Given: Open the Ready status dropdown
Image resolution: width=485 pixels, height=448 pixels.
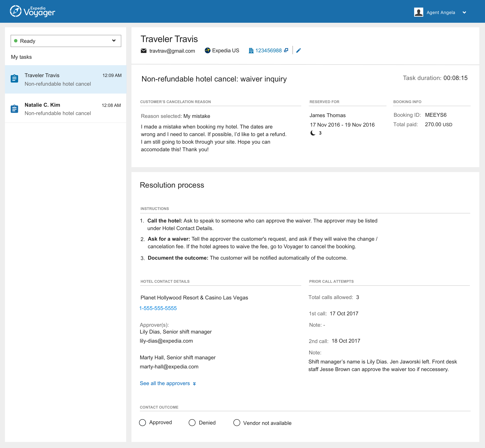Looking at the screenshot, I should pos(66,41).
